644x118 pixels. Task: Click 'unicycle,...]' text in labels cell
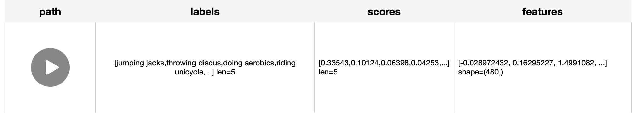coord(194,72)
